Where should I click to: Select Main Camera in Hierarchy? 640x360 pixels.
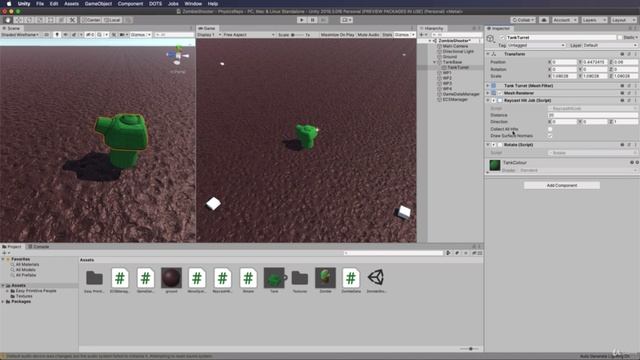455,46
